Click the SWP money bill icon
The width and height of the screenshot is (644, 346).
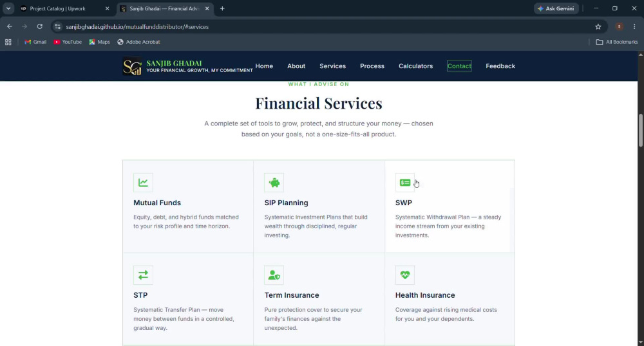[x=405, y=183]
